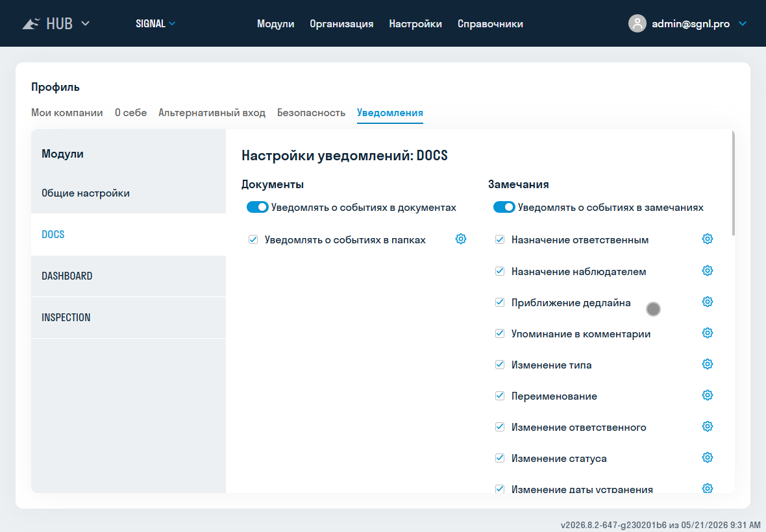Open gear settings for Изменение типа

tap(708, 364)
